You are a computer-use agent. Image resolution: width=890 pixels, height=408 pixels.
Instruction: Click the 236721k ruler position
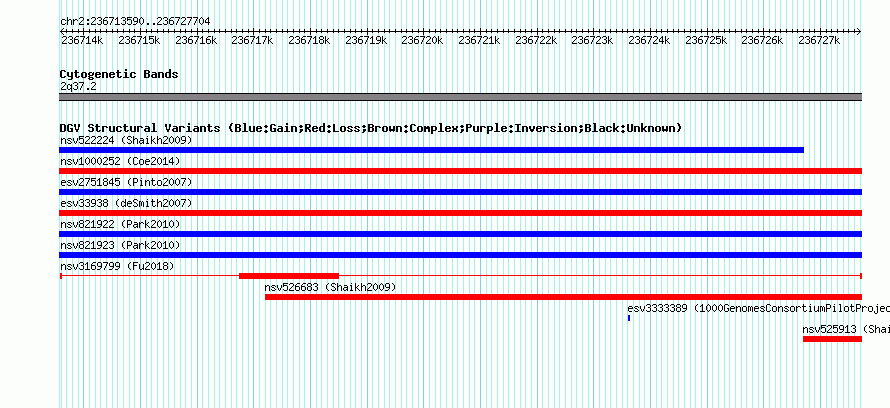pos(479,40)
